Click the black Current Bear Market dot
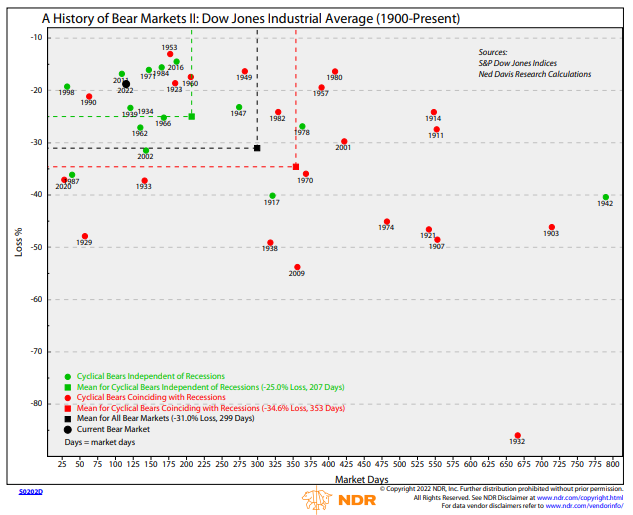The height and width of the screenshot is (515, 633). 126,85
